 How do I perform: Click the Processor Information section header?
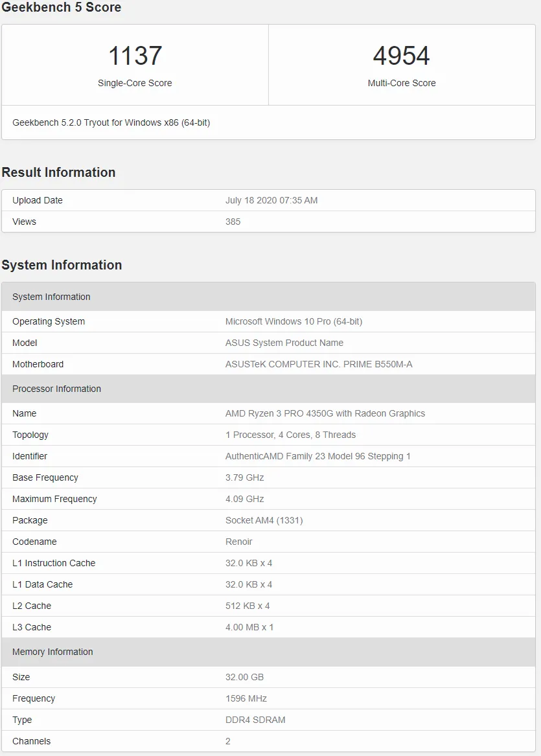click(x=269, y=389)
